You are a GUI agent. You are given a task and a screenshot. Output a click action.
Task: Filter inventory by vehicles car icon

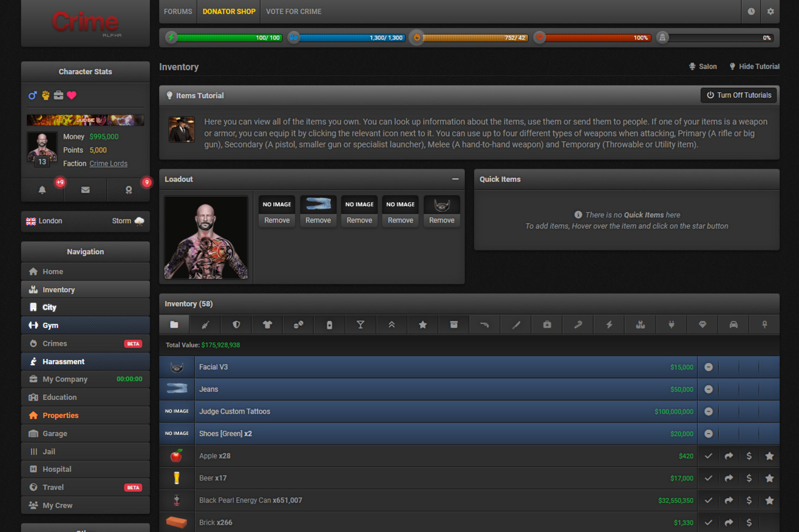[x=733, y=325]
